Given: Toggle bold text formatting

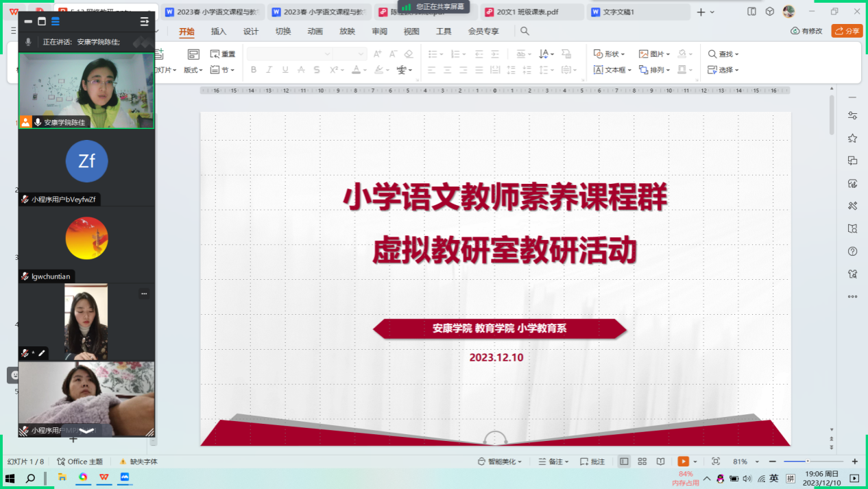Looking at the screenshot, I should [x=254, y=70].
